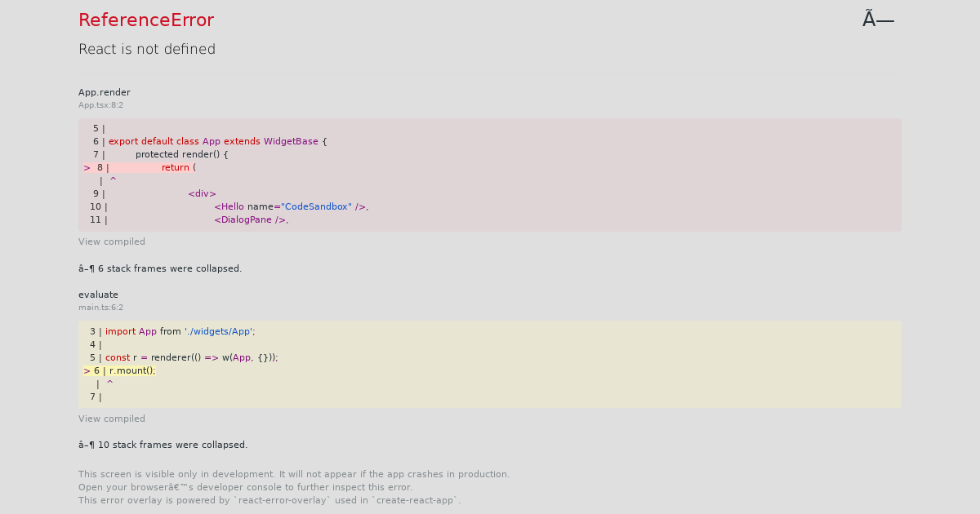Expand the 10 collapsed stack frames
The image size is (980, 514).
point(163,445)
